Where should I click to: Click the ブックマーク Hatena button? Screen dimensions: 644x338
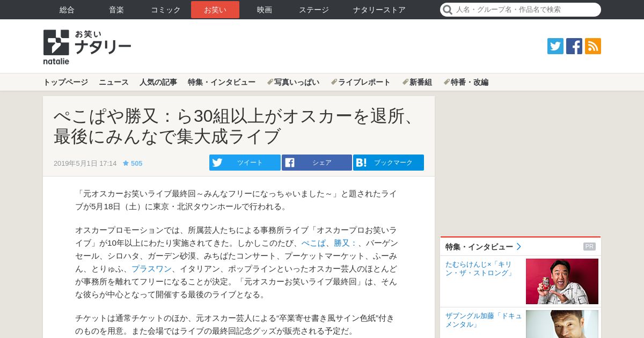[389, 163]
